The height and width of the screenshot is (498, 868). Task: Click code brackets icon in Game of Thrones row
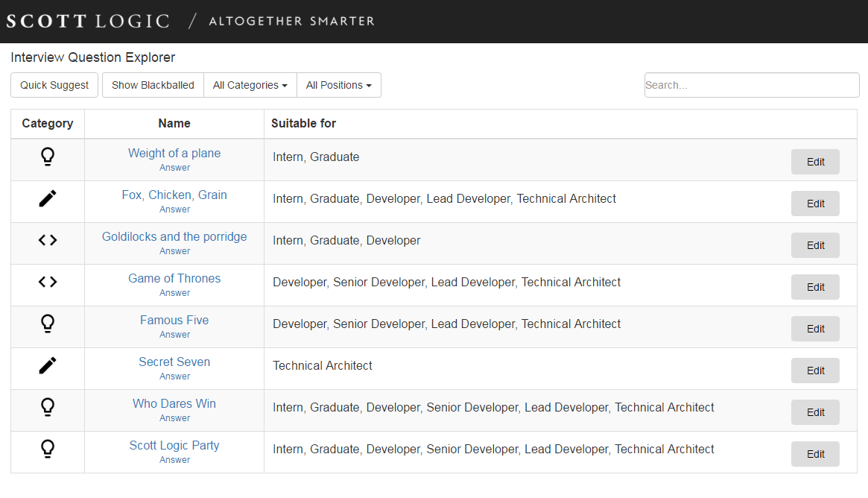click(48, 282)
